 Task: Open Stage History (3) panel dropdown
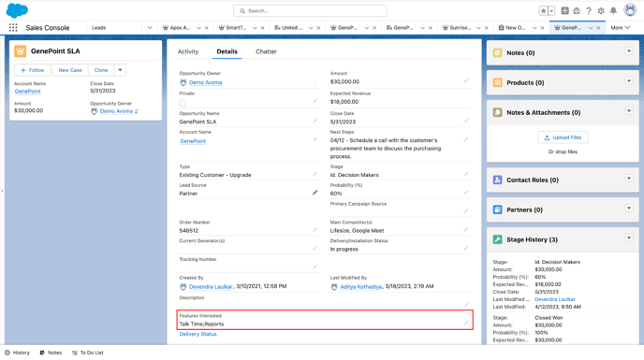coord(629,238)
